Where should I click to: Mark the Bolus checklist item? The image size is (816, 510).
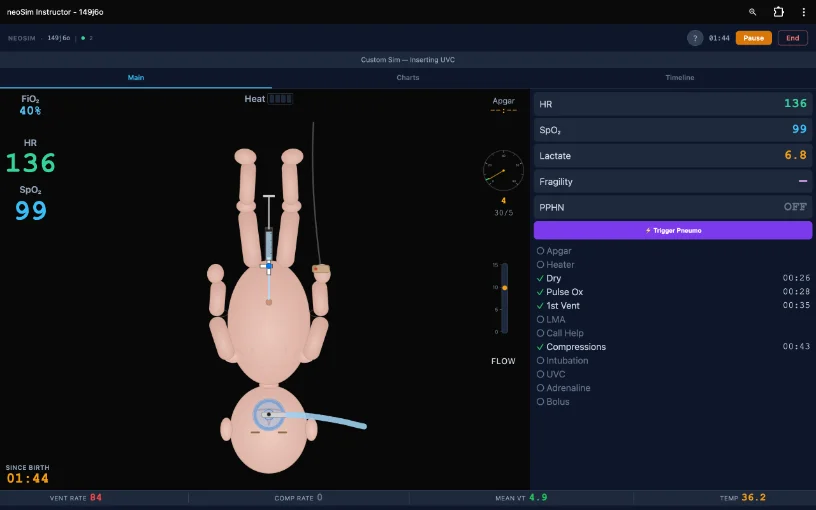click(x=553, y=402)
